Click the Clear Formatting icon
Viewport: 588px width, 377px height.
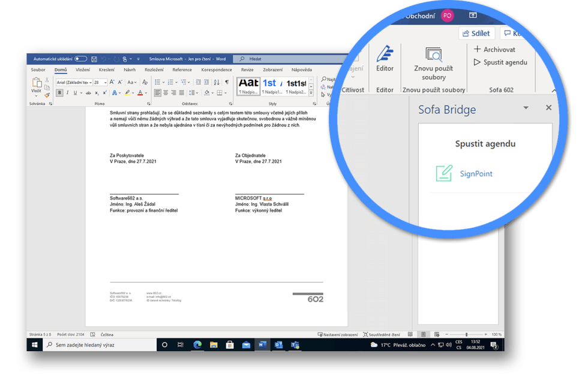[145, 82]
